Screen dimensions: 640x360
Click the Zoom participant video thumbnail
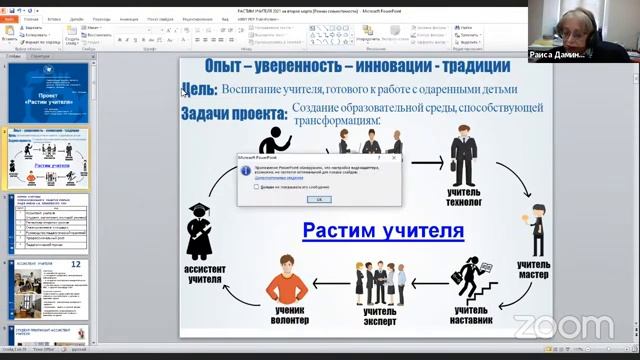click(584, 31)
